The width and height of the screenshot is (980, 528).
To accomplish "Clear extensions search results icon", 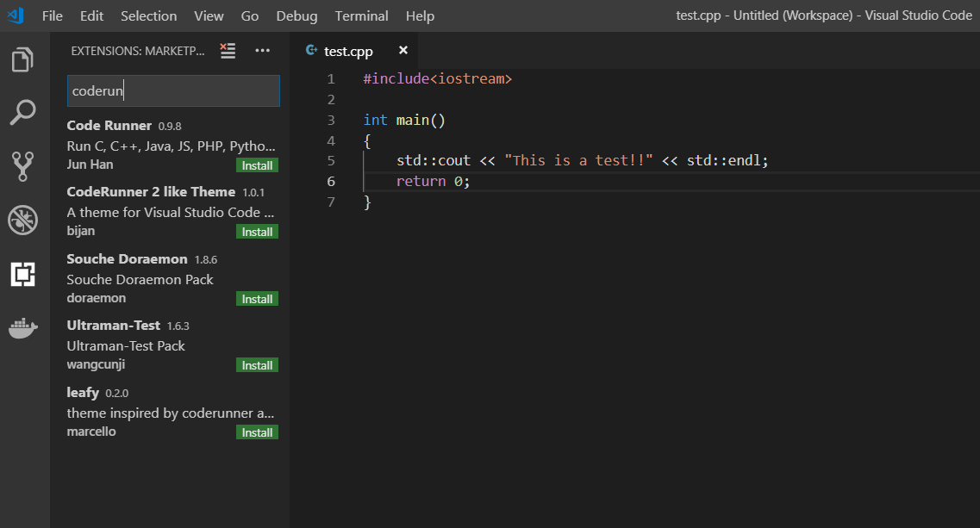I will coord(228,51).
